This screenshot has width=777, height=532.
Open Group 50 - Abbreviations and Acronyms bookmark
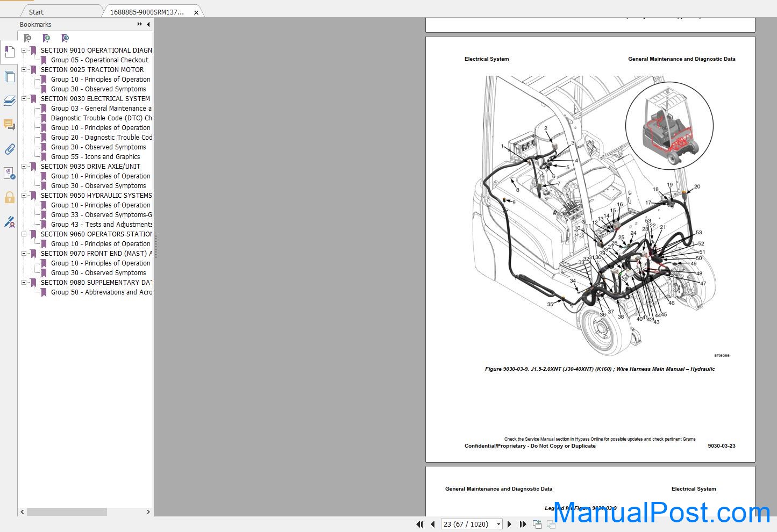[101, 292]
